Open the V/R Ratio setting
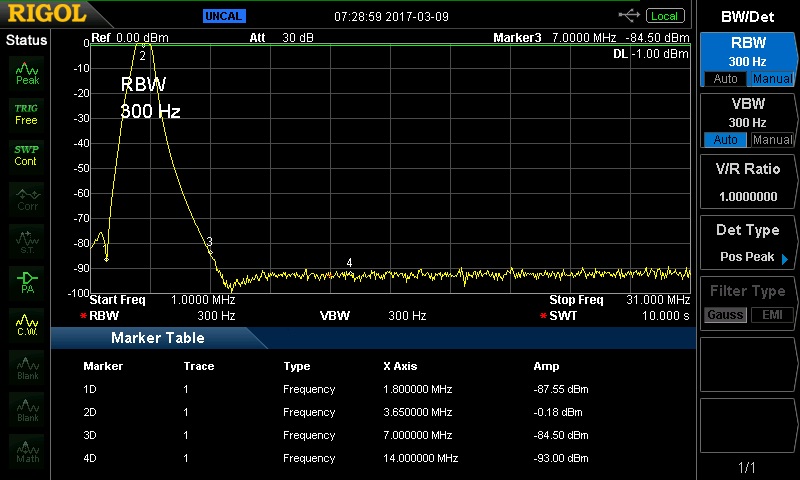This screenshot has width=800, height=480. (x=747, y=182)
